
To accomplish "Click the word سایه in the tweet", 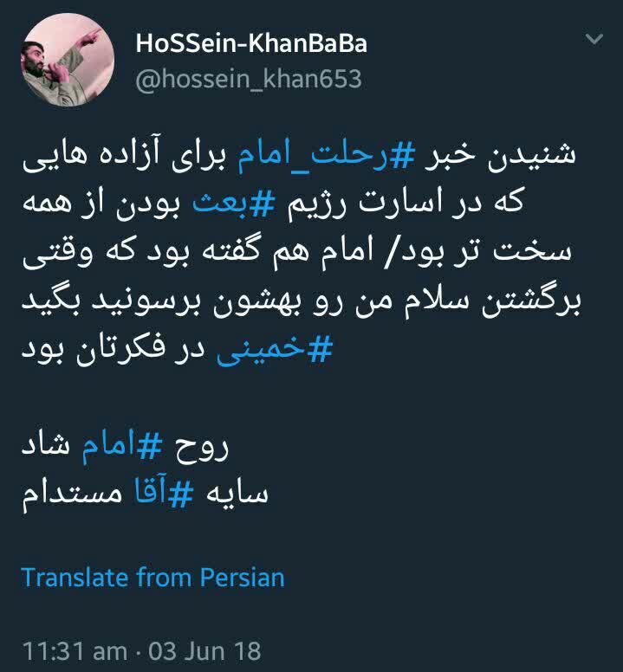I will (237, 494).
